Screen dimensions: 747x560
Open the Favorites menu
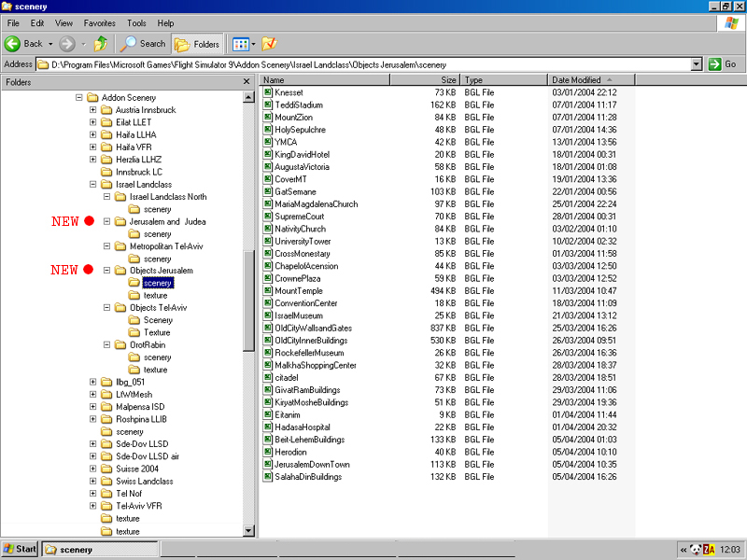click(100, 22)
